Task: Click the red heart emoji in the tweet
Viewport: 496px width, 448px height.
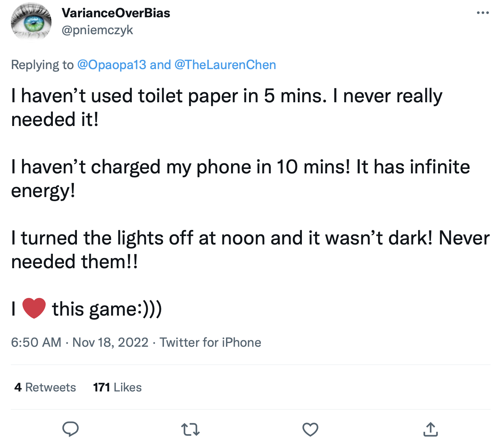Action: tap(34, 308)
